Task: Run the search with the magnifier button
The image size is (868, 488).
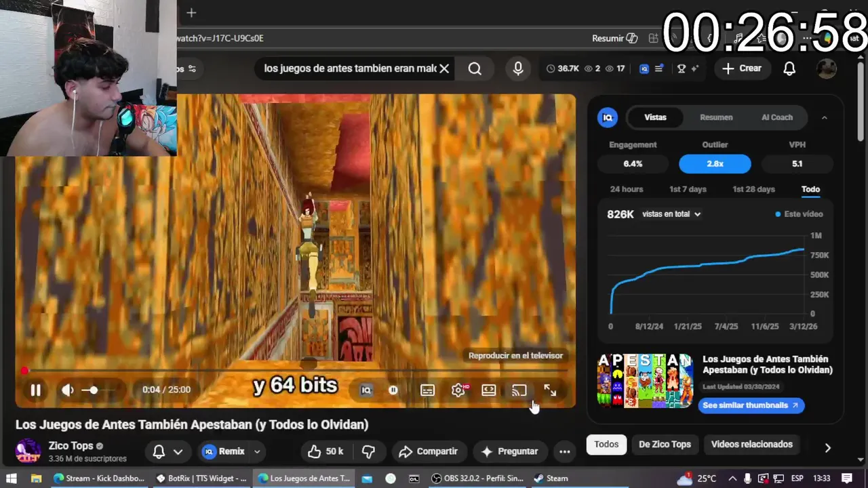Action: tap(475, 68)
